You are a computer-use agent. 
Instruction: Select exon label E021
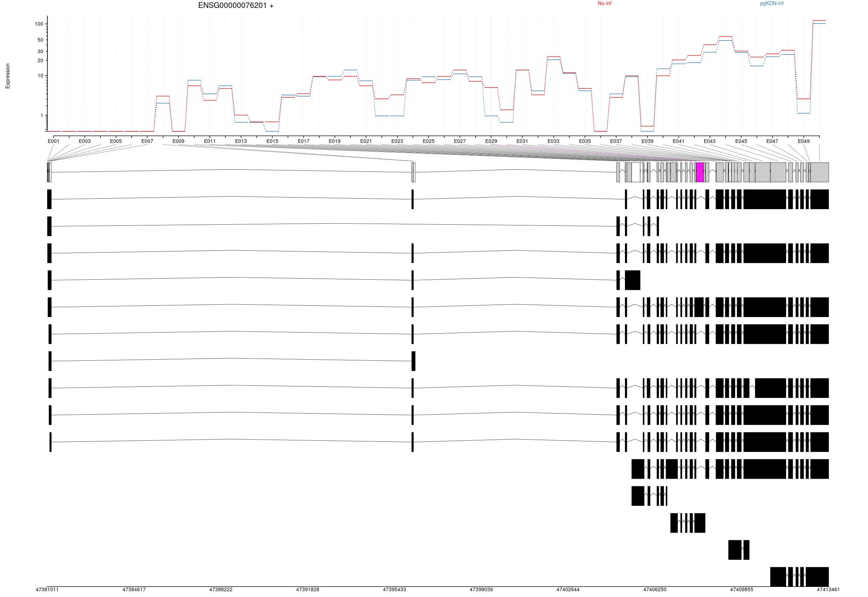click(x=366, y=141)
